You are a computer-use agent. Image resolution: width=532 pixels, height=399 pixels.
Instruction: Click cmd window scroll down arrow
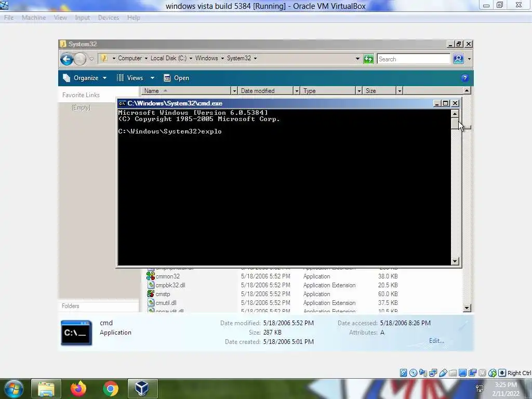click(x=455, y=261)
